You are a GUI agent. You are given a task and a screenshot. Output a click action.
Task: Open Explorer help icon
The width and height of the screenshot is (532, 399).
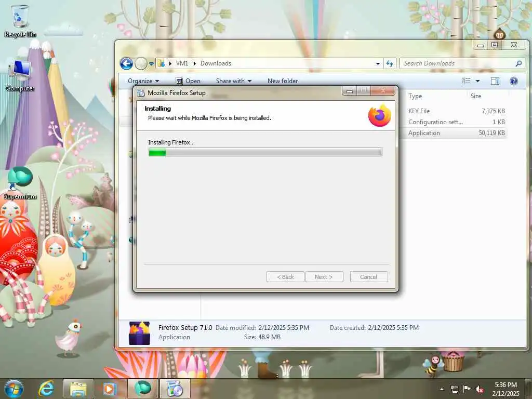[x=514, y=81]
